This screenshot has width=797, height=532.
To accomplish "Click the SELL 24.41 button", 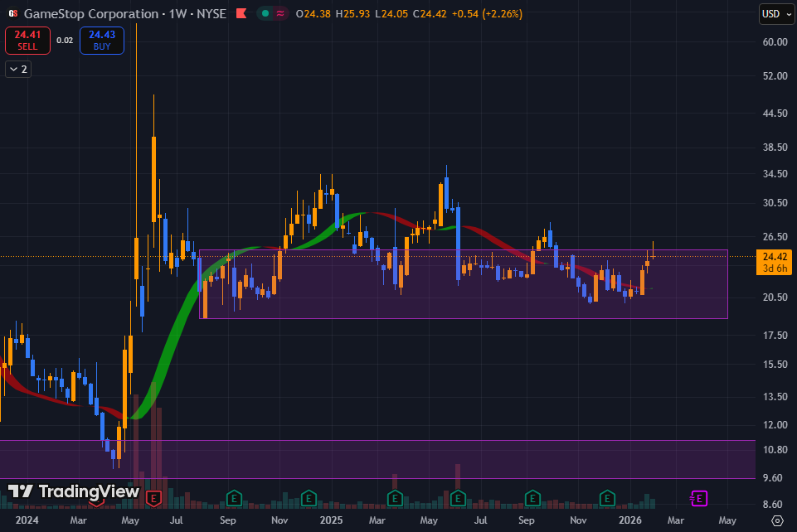I will (27, 40).
